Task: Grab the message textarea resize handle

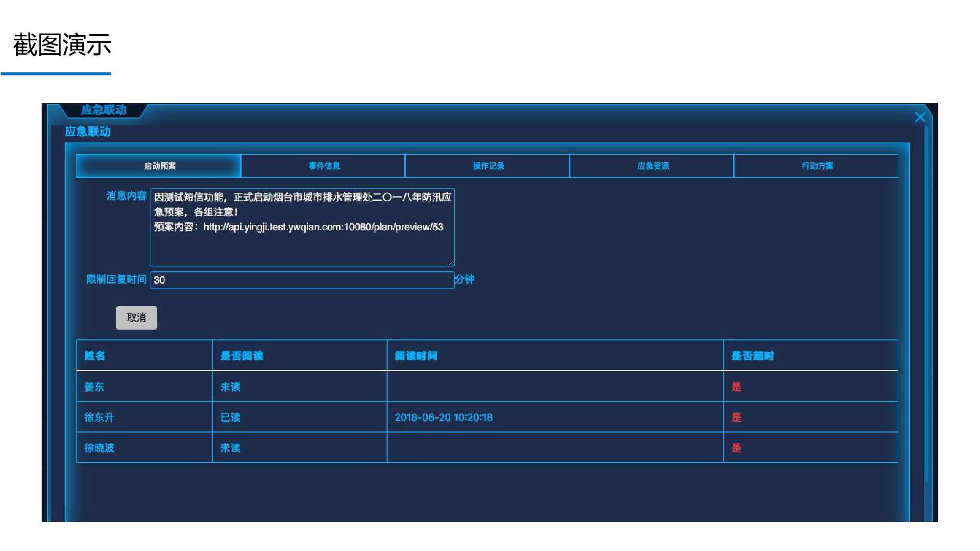Action: coord(451,263)
